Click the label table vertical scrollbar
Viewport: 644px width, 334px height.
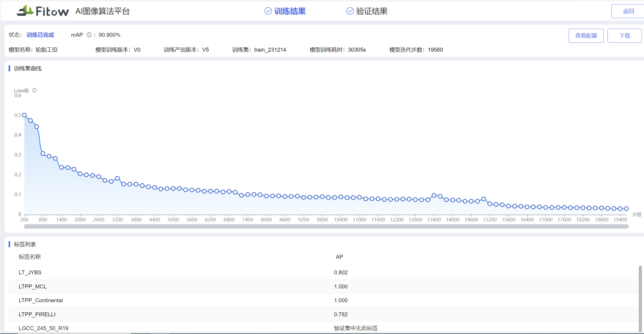click(640, 299)
